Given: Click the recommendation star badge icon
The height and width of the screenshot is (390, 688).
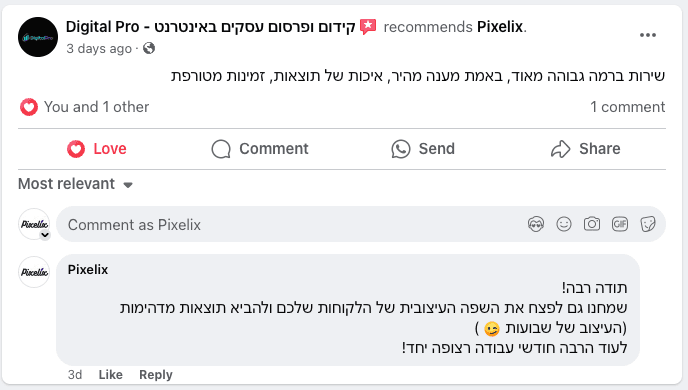Looking at the screenshot, I should 368,27.
